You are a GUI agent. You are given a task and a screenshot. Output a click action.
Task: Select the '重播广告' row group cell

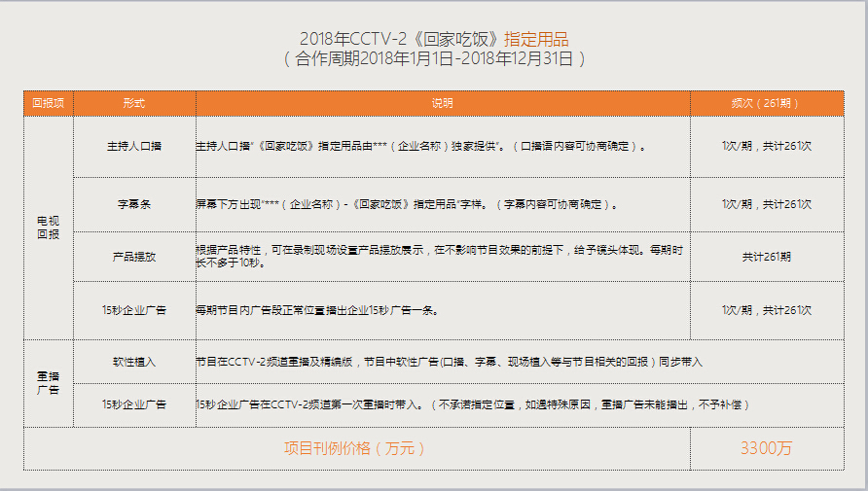click(x=48, y=383)
